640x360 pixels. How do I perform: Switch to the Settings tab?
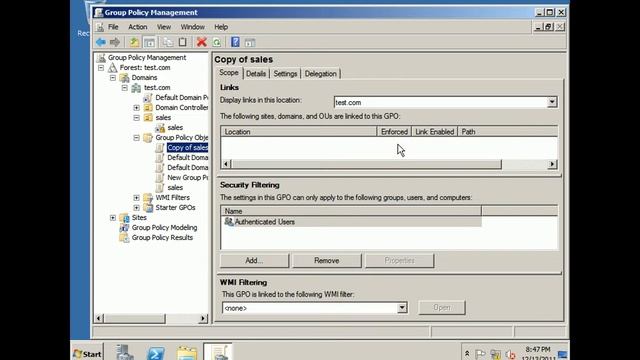(x=285, y=74)
